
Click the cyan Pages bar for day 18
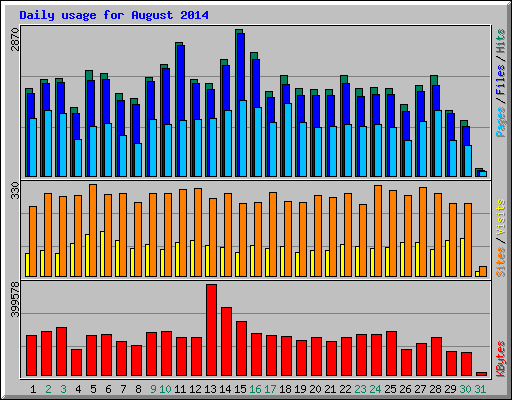(288, 140)
